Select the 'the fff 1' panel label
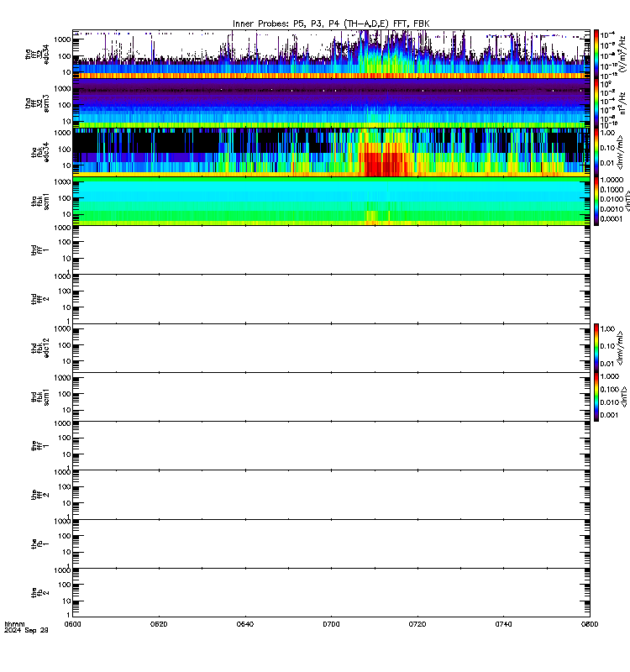Screen dimensions: 630x672 [40, 446]
